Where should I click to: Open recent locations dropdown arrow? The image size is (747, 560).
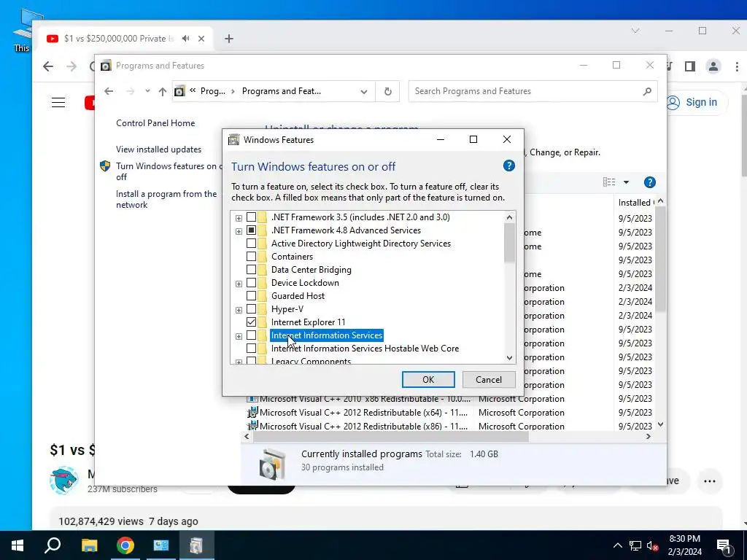pyautogui.click(x=147, y=91)
